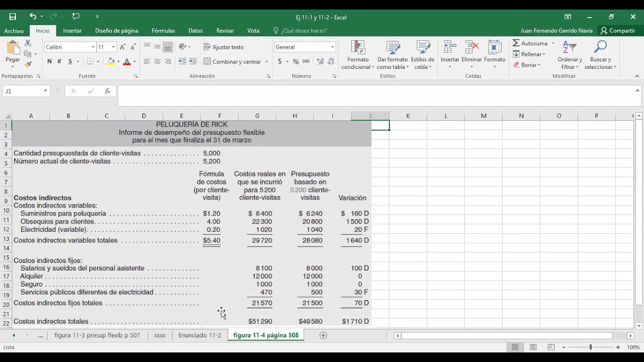Image resolution: width=644 pixels, height=362 pixels.
Task: Apply red font color
Action: (127, 61)
